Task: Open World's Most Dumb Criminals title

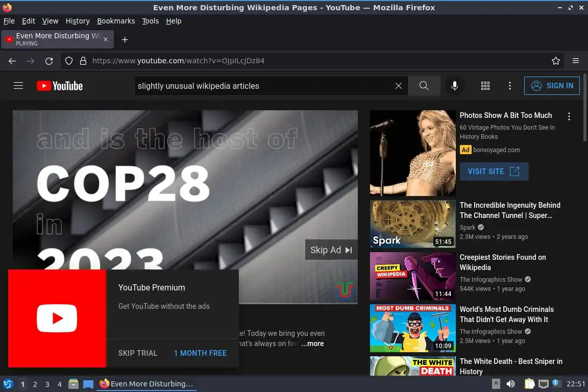Action: tap(507, 314)
